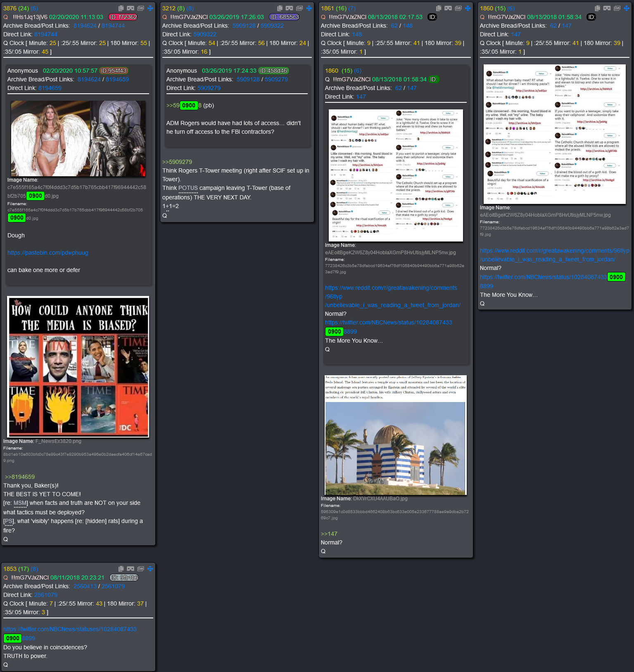This screenshot has height=672, width=634.
Task: Enlarge the Rainn Wilson tweets image in top-right post 1860
Action: 555,134
